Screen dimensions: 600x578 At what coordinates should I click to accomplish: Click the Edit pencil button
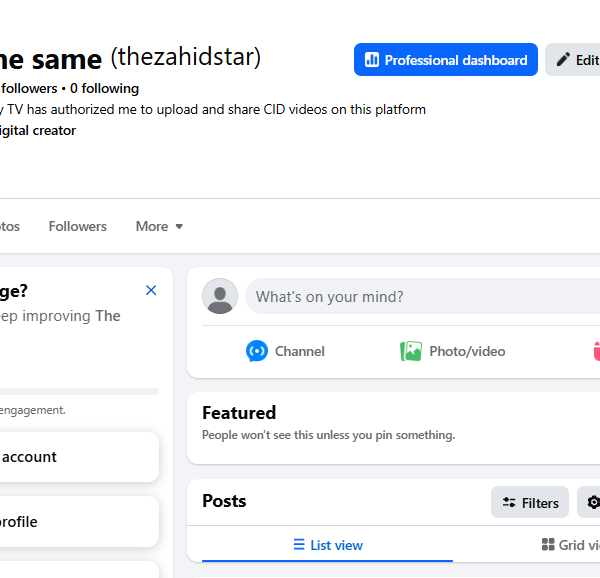(x=573, y=60)
